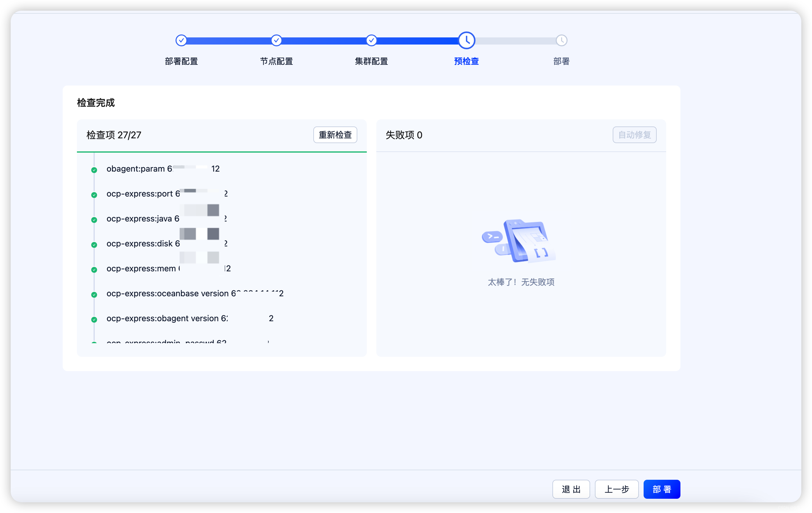Image resolution: width=812 pixels, height=513 pixels.
Task: Click the 预检查 clock step icon
Action: pos(466,40)
